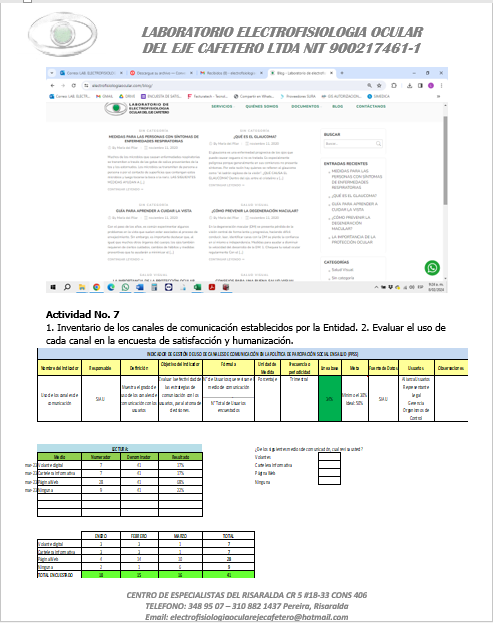The width and height of the screenshot is (493, 623).
Task: Open Adobe Acrobat from the taskbar
Action: 212,287
